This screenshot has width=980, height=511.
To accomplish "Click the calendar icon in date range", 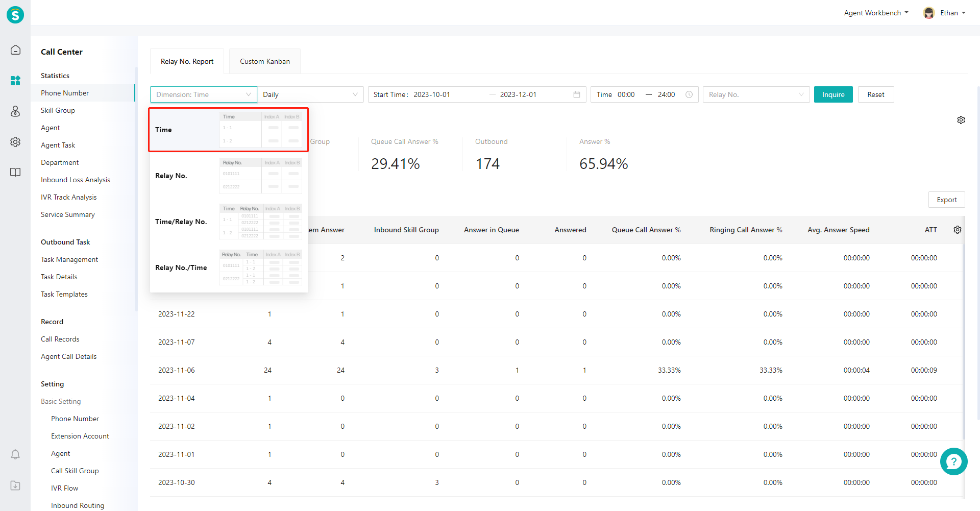I will click(x=577, y=94).
